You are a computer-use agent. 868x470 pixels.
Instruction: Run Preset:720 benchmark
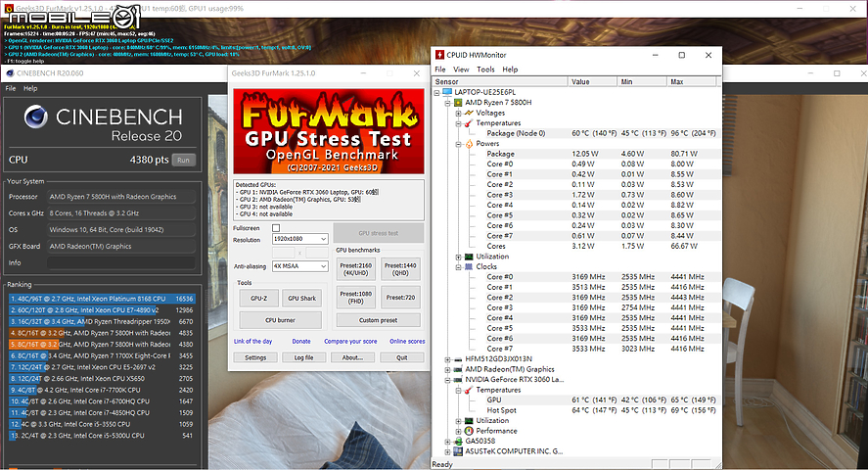(x=400, y=298)
